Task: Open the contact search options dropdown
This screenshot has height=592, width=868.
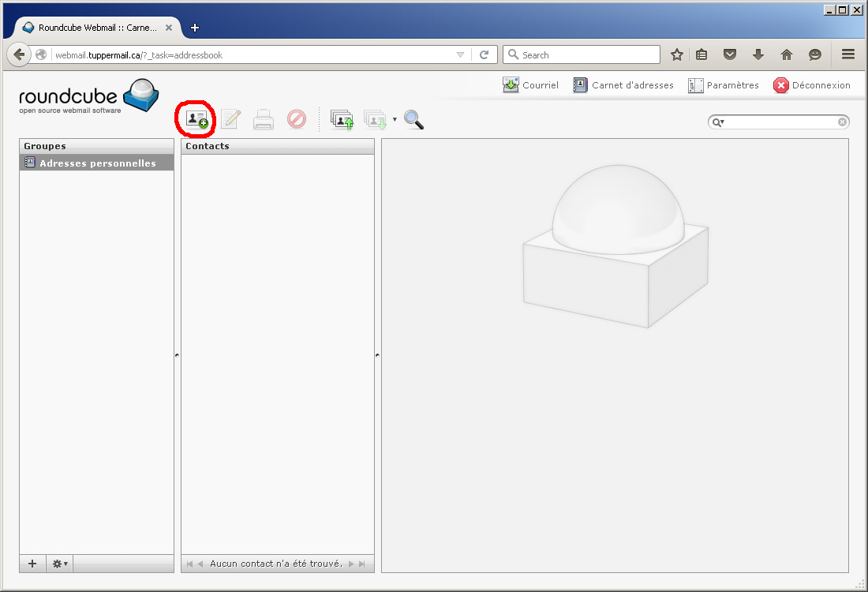Action: tap(718, 122)
